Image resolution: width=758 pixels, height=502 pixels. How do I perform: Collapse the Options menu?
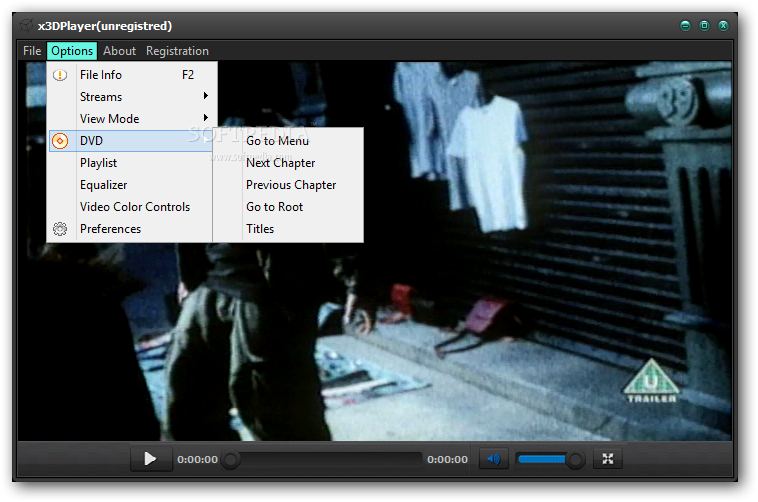click(72, 51)
